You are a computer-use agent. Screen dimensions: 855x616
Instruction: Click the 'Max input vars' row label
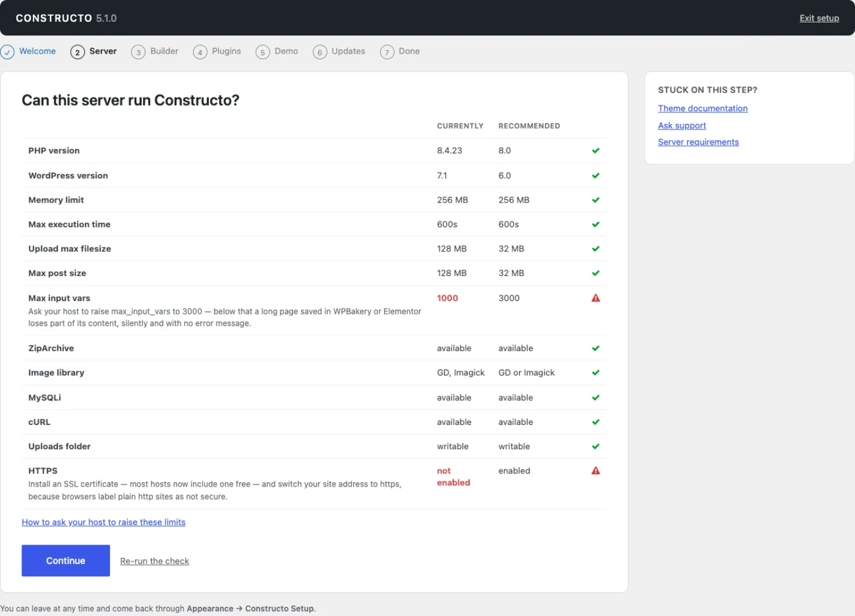[59, 299]
